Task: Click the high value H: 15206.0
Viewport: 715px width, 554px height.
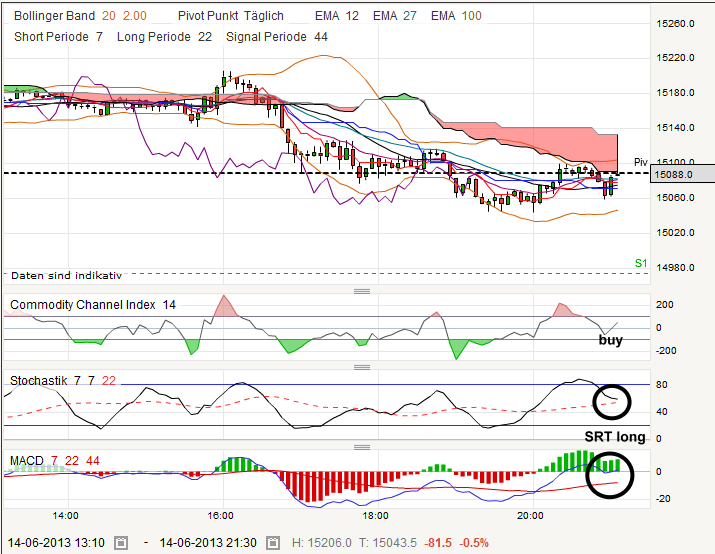Action: coord(321,543)
